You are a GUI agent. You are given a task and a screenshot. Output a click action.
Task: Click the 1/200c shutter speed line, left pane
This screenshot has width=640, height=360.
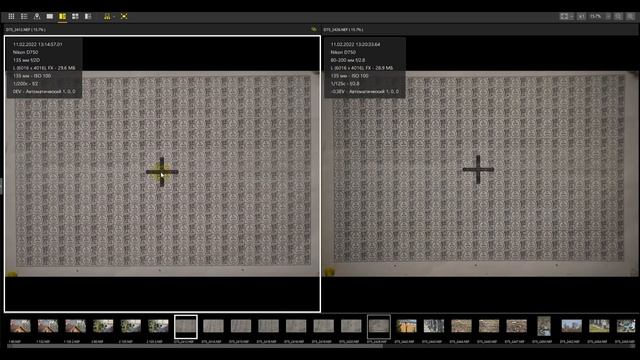pyautogui.click(x=25, y=84)
